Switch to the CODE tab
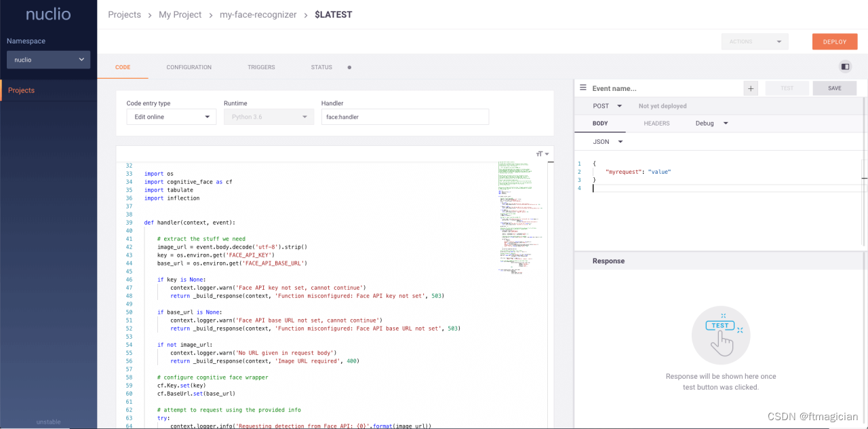Screen dimensions: 868x429 [123, 67]
